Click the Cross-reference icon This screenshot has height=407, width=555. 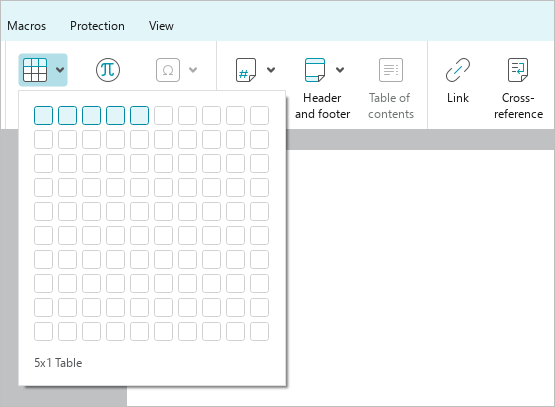(518, 70)
